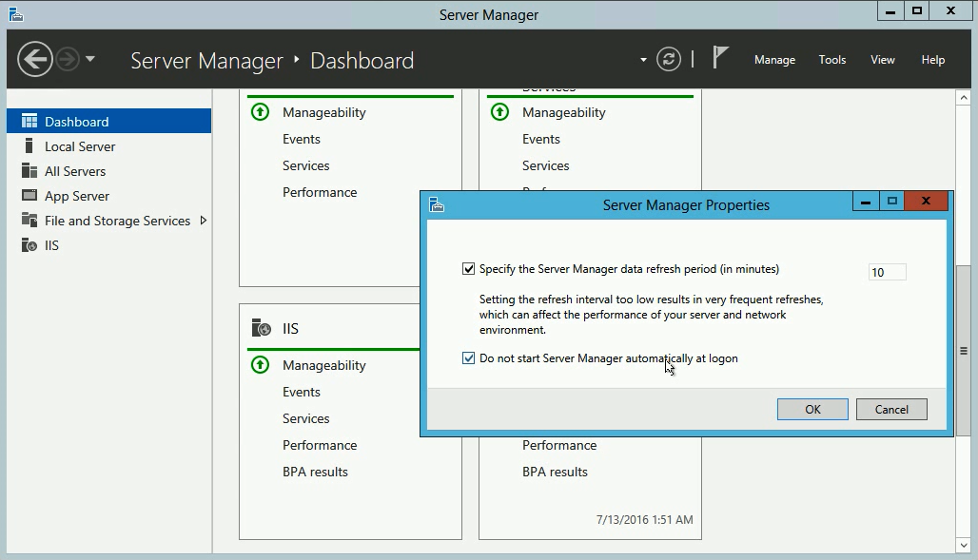Go back with the Back arrow button

[x=35, y=59]
